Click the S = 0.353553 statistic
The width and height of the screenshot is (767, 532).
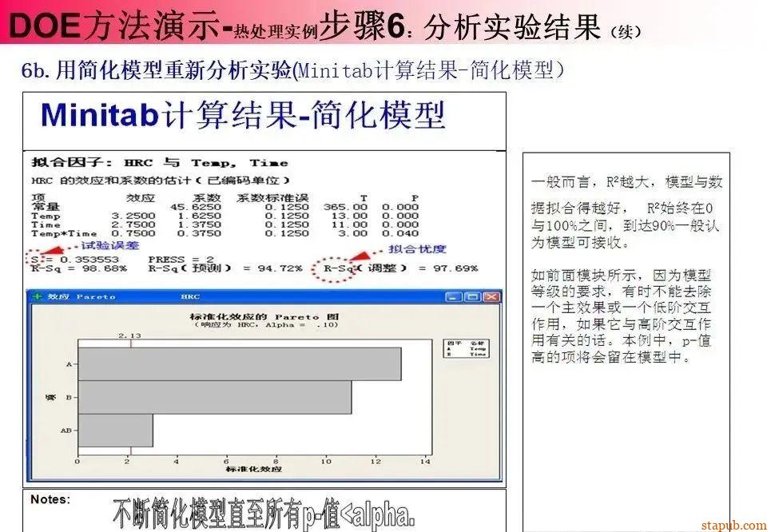pos(75,259)
